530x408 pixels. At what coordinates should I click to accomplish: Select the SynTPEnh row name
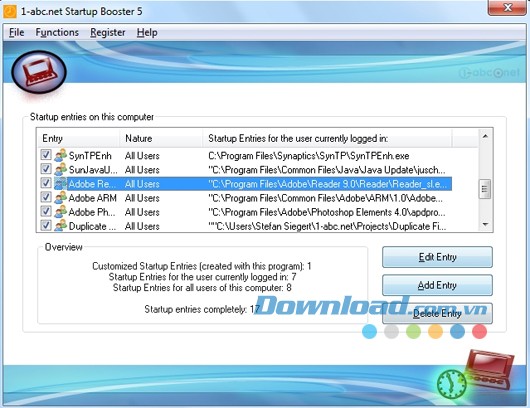click(x=90, y=156)
